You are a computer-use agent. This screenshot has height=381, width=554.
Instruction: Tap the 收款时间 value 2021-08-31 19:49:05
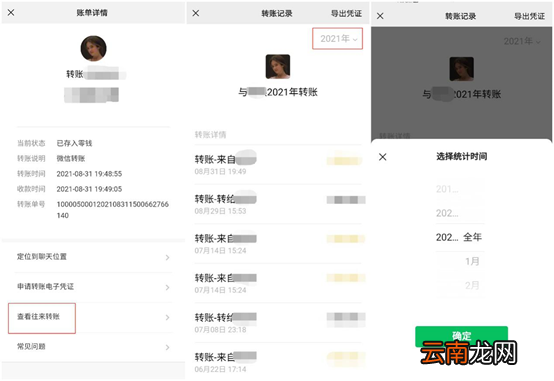click(x=89, y=189)
